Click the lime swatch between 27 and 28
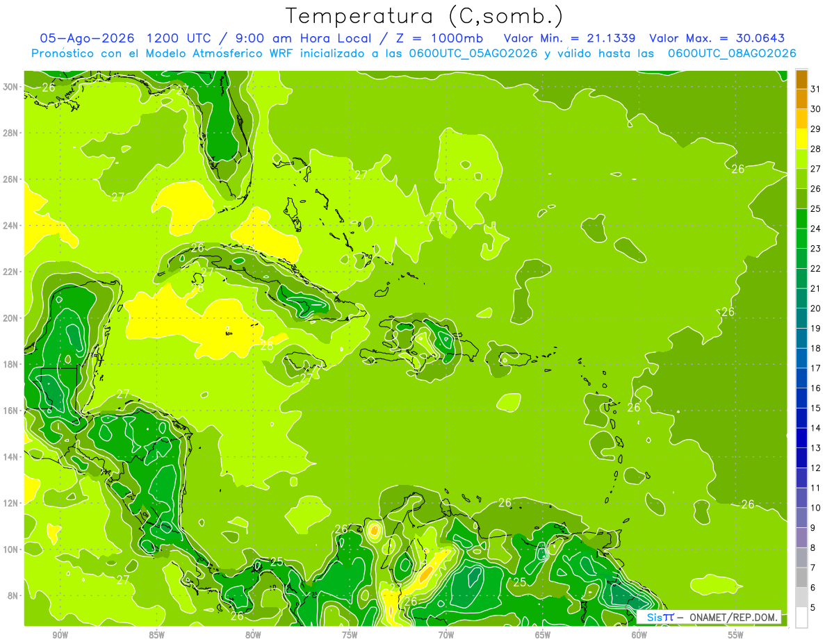 point(801,158)
